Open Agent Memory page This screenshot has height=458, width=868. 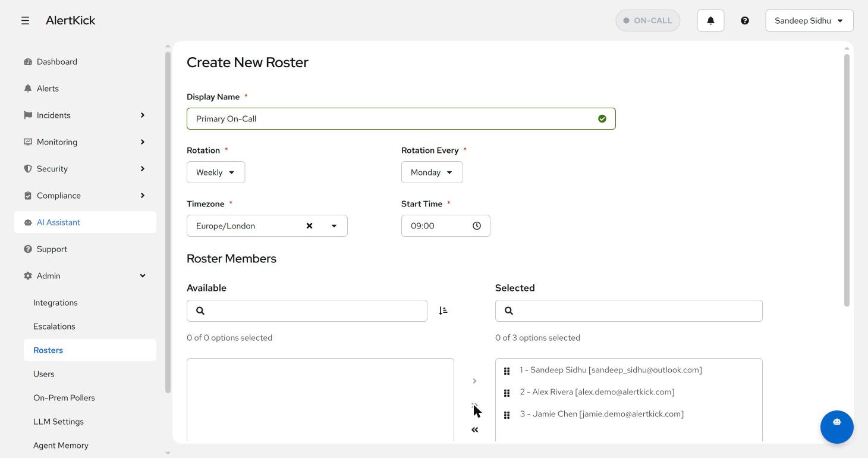[x=90, y=446]
